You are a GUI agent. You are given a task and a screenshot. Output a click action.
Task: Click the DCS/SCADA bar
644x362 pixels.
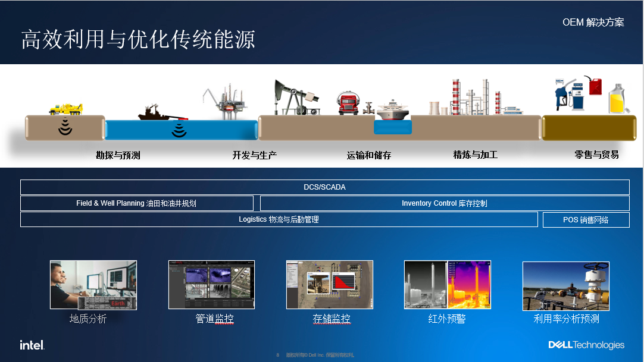point(324,187)
